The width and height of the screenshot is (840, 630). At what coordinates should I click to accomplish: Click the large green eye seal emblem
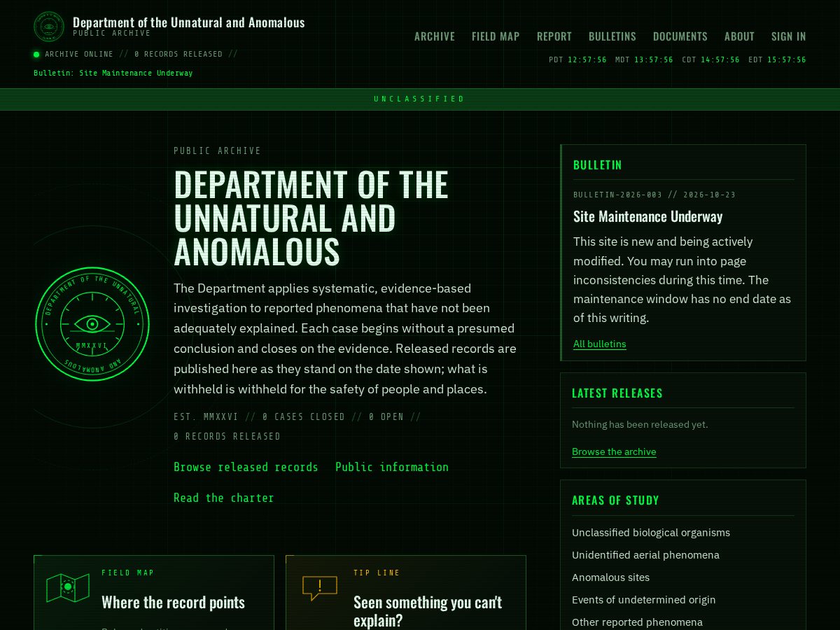click(x=92, y=324)
